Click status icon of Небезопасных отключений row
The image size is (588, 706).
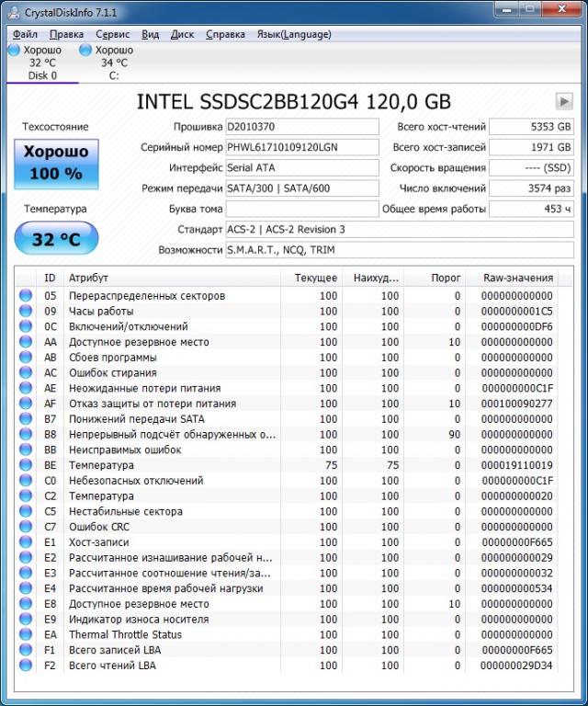26,480
